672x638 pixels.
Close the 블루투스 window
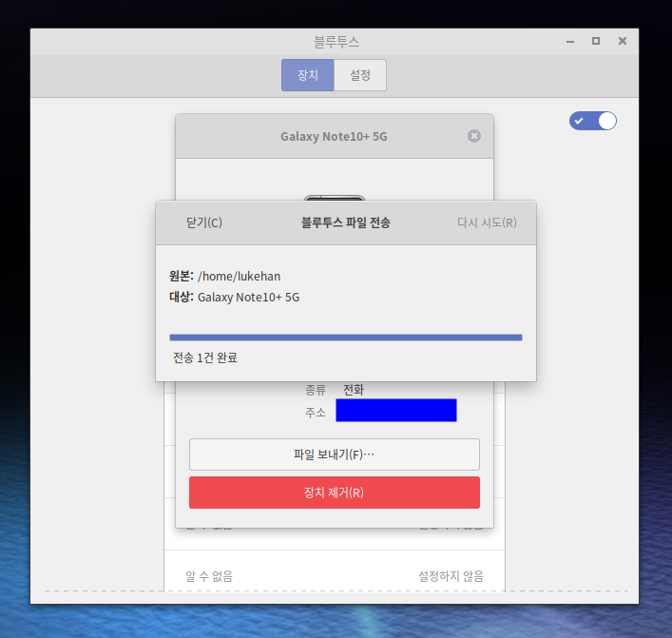tap(623, 41)
